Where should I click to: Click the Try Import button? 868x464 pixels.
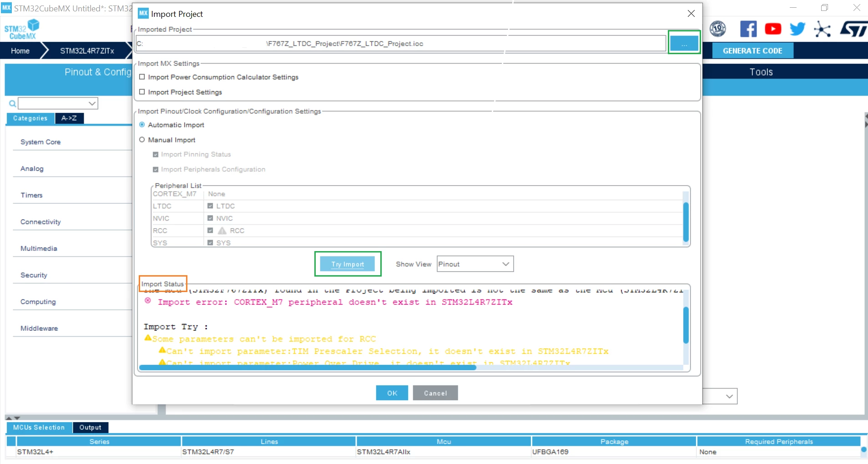(x=348, y=264)
